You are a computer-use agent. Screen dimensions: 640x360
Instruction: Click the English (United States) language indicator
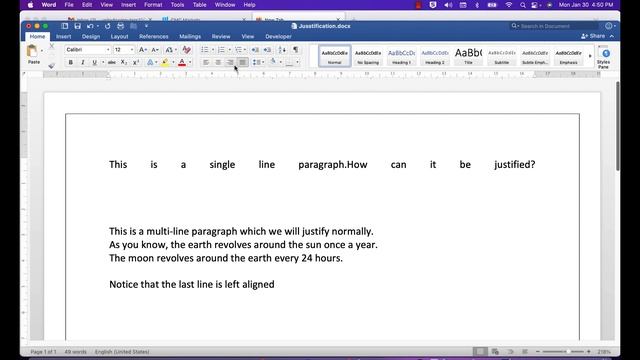[x=122, y=351]
